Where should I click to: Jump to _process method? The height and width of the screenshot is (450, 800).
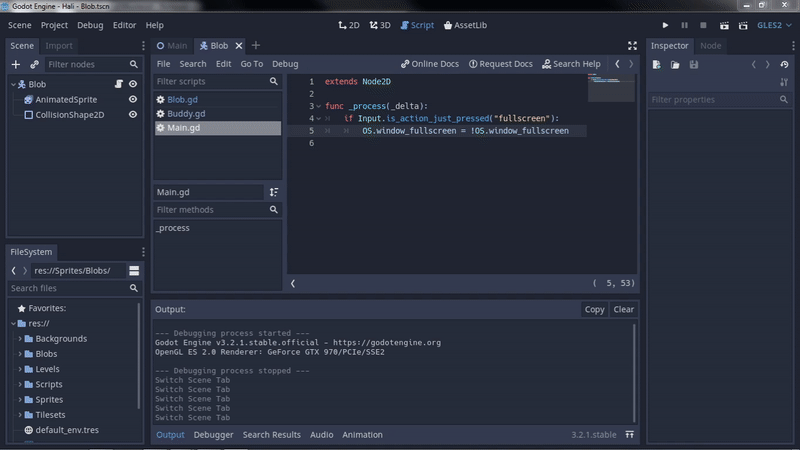tap(172, 228)
